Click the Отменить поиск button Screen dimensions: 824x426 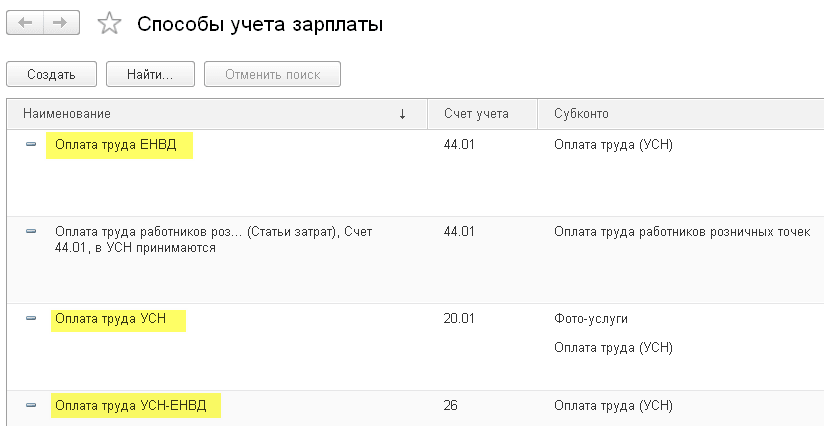pyautogui.click(x=272, y=74)
